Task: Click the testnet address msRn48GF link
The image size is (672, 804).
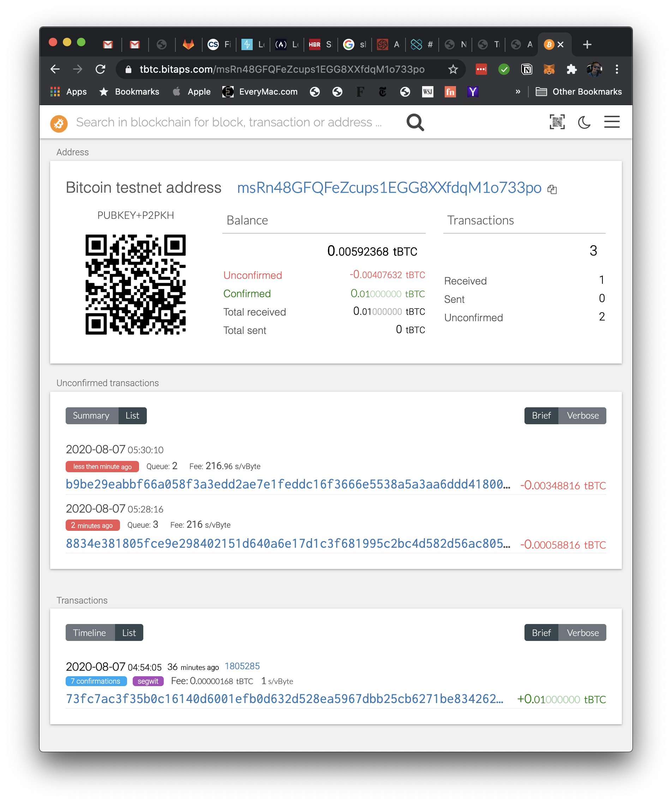Action: click(x=389, y=188)
